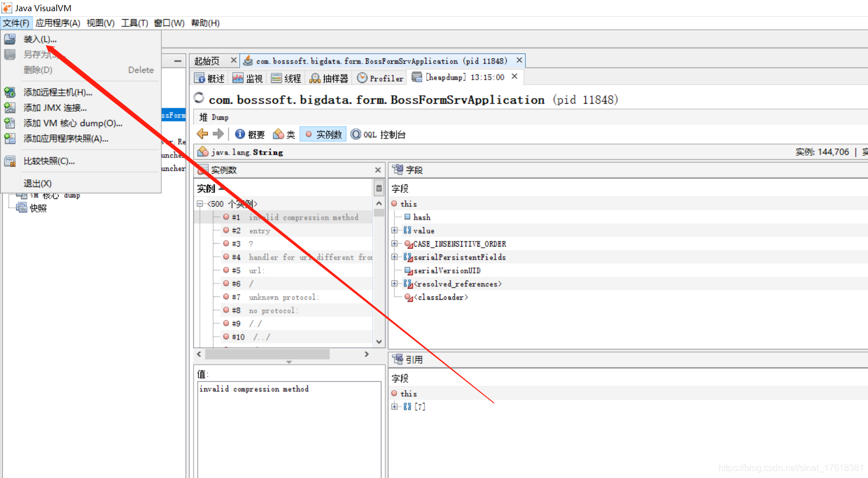Switch to the 起始页 tab
Viewport: 868px width, 478px height.
[207, 61]
